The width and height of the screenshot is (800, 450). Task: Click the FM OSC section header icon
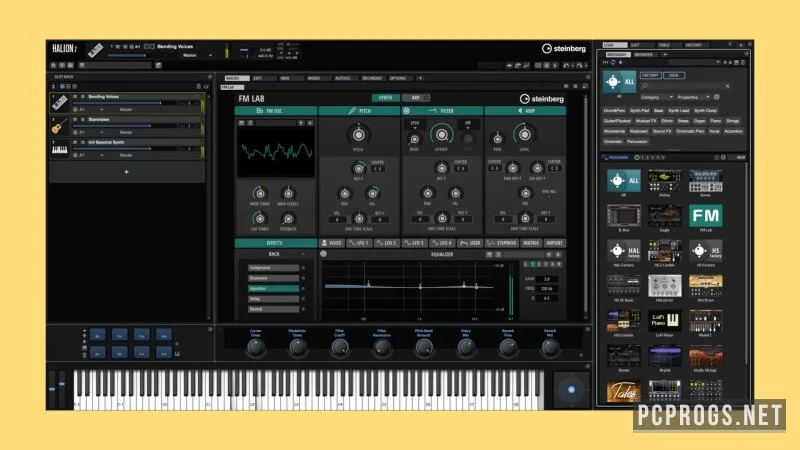coord(260,111)
